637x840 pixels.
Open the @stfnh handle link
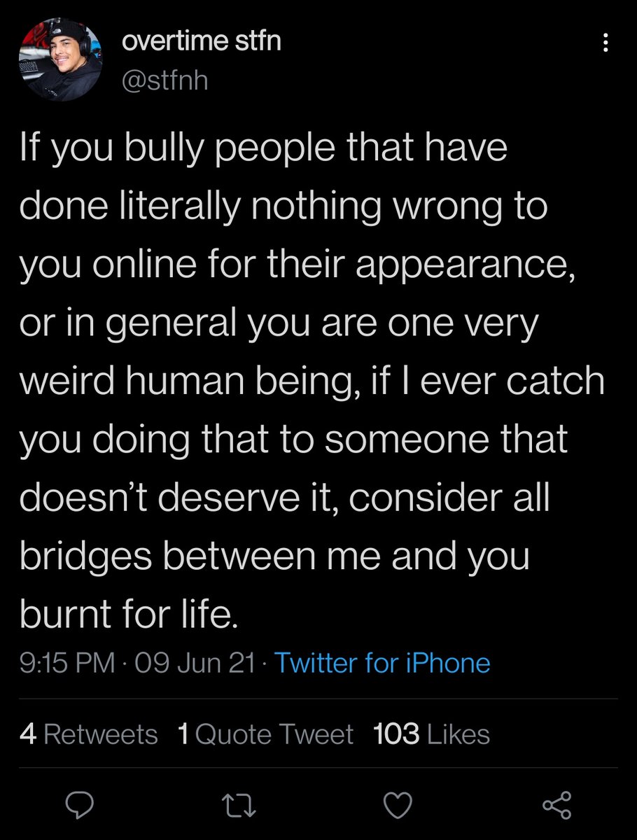pyautogui.click(x=165, y=80)
